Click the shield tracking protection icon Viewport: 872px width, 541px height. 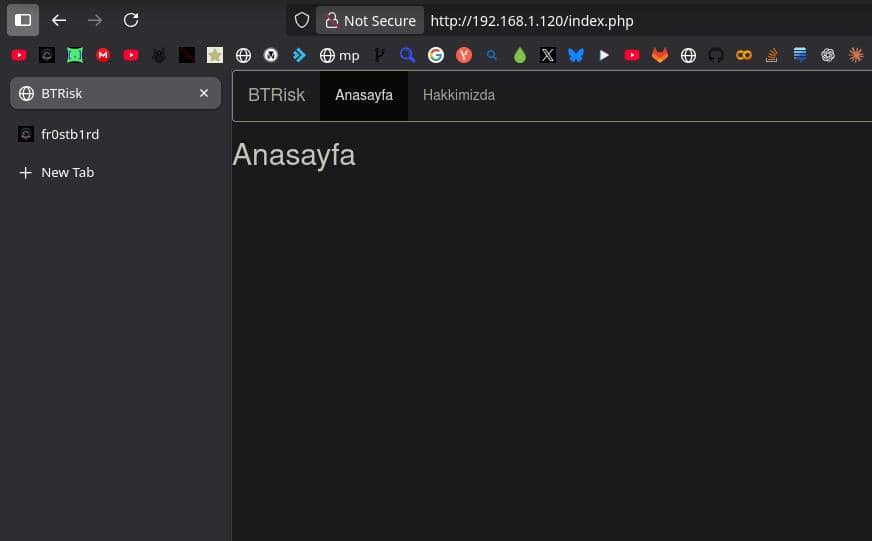tap(302, 20)
